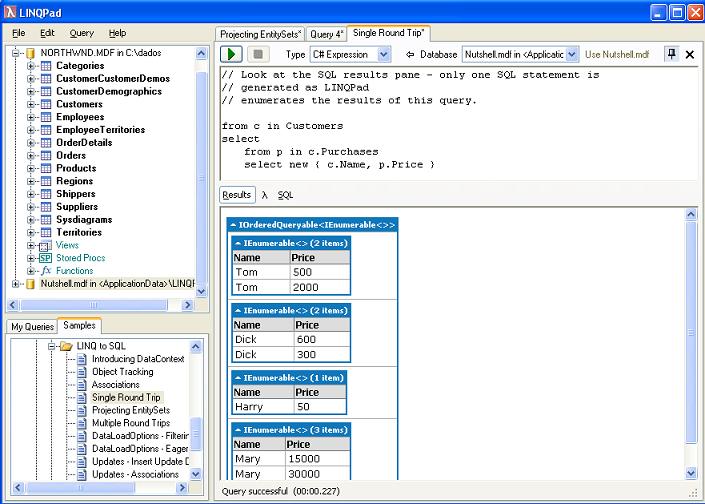The height and width of the screenshot is (504, 705).
Task: Click the results pane scroll down arrow
Action: pyautogui.click(x=691, y=473)
